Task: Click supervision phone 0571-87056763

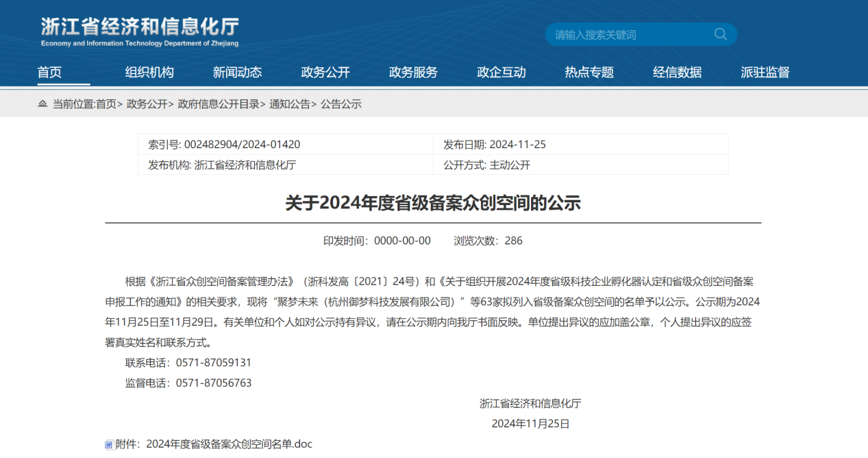Action: click(214, 383)
